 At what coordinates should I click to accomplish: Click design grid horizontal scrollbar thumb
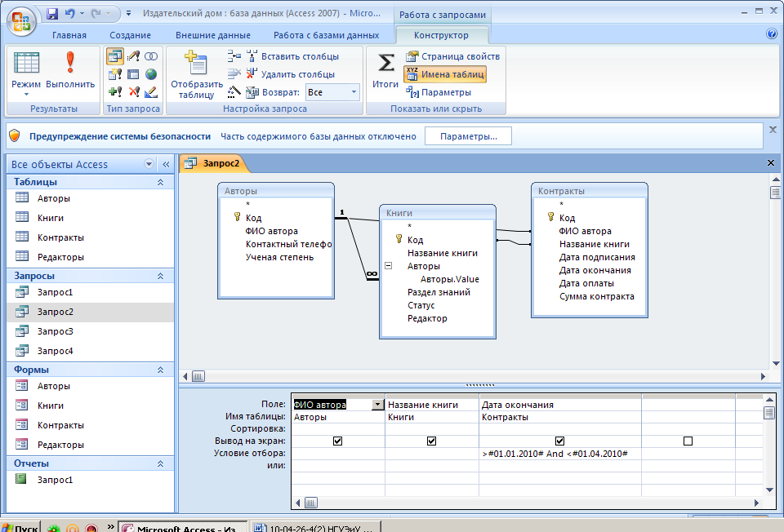click(x=310, y=503)
